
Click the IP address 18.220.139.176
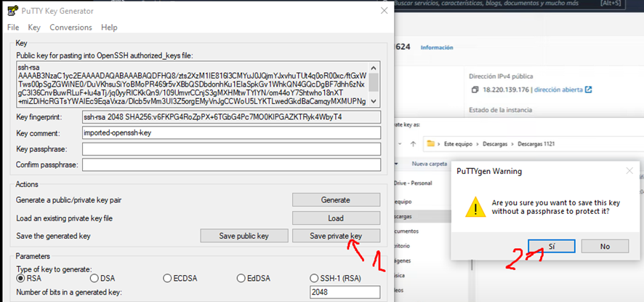coord(506,90)
